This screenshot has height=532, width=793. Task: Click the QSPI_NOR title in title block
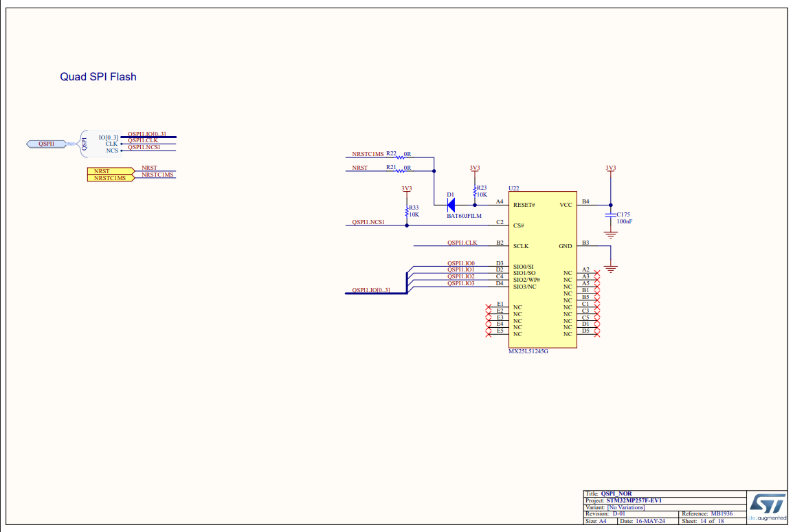pyautogui.click(x=616, y=494)
